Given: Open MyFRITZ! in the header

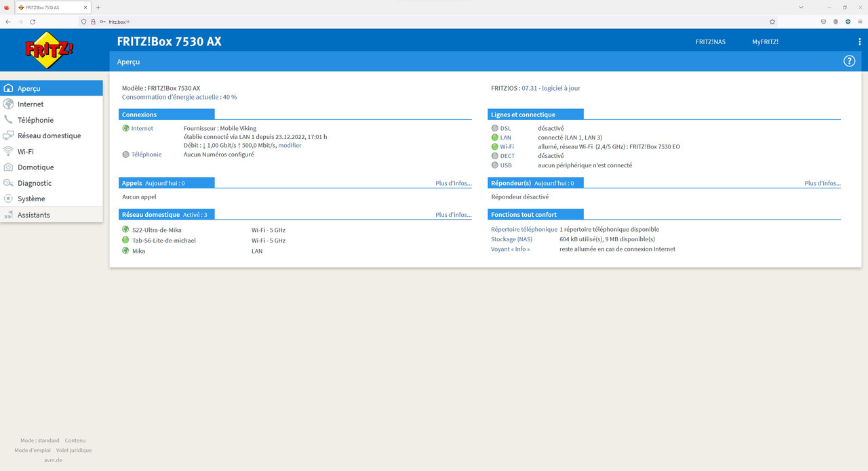Looking at the screenshot, I should click(x=765, y=42).
